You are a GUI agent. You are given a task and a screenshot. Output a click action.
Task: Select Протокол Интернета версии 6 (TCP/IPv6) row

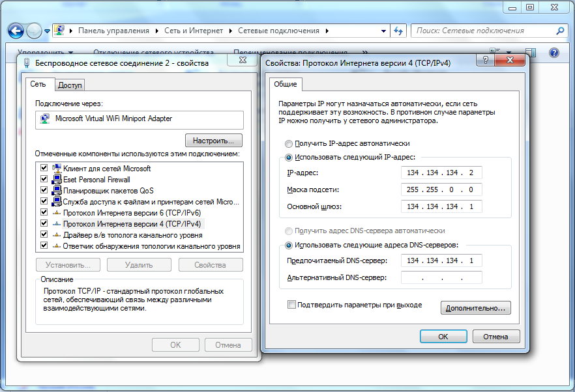tap(132, 213)
